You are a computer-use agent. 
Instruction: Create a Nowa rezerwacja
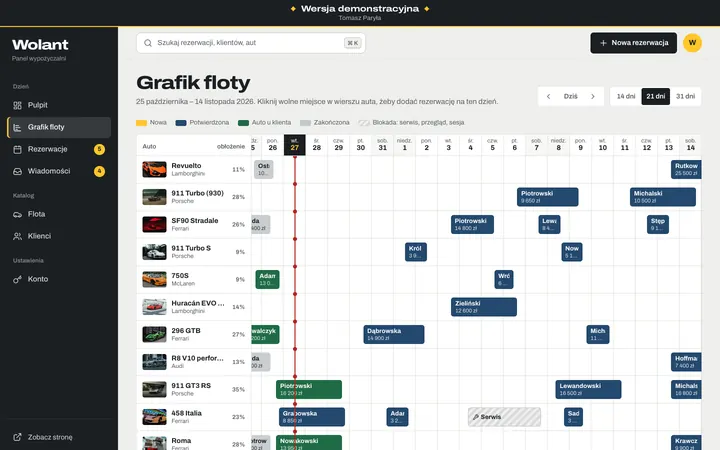coord(634,43)
